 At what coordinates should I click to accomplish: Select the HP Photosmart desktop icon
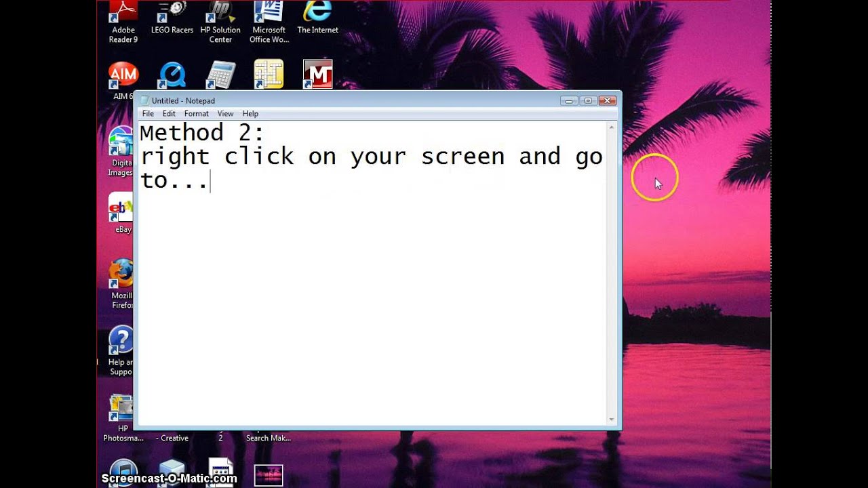122,418
